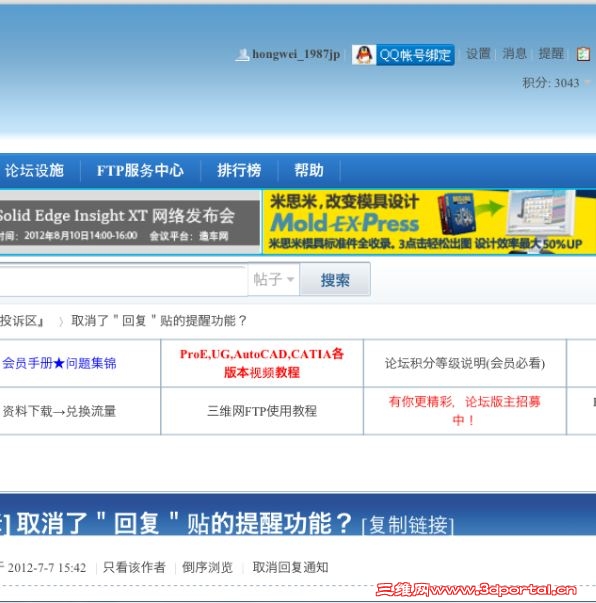
Task: Focus the forum search input field
Action: (123, 280)
